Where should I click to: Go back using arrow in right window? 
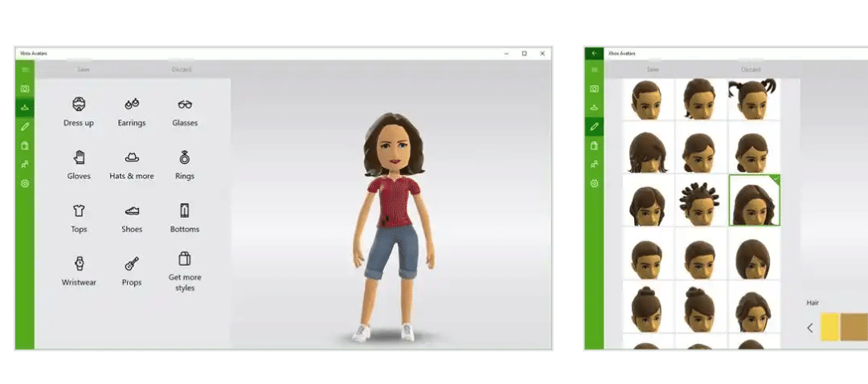coord(595,54)
